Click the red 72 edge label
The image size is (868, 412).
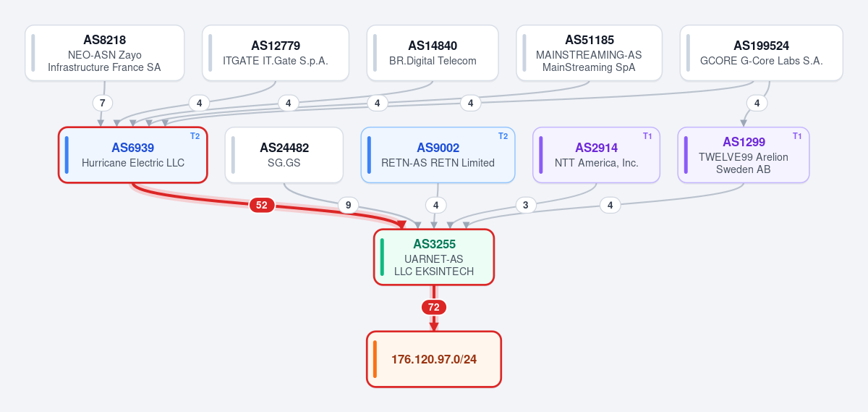(x=434, y=307)
